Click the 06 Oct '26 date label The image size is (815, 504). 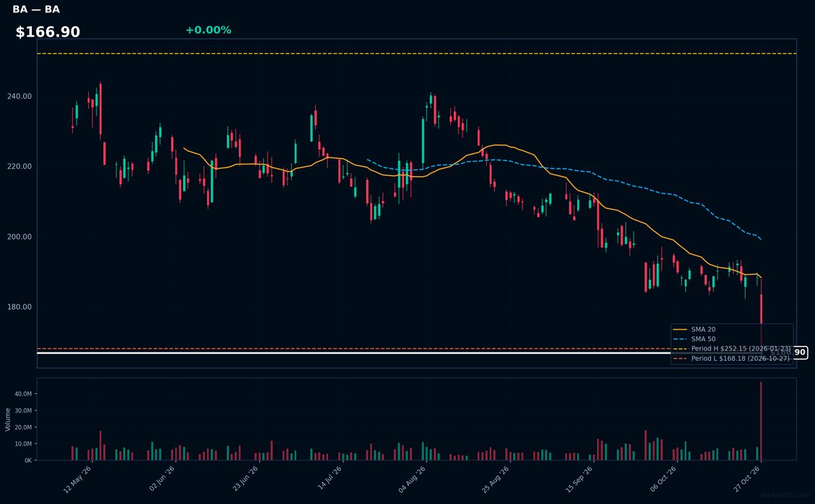click(x=664, y=480)
